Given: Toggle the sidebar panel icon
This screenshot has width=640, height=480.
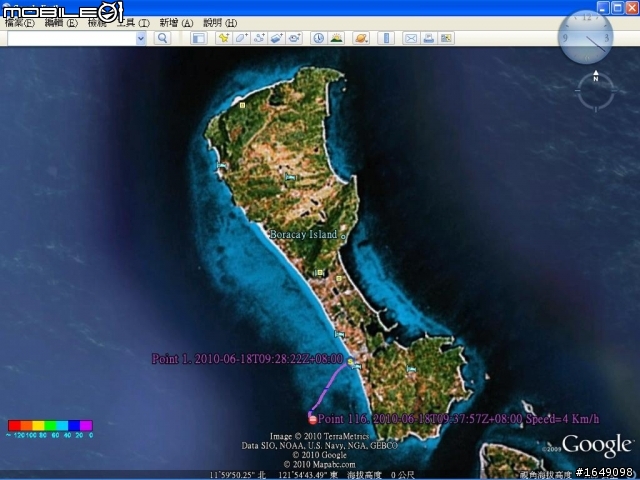Looking at the screenshot, I should pos(199,38).
